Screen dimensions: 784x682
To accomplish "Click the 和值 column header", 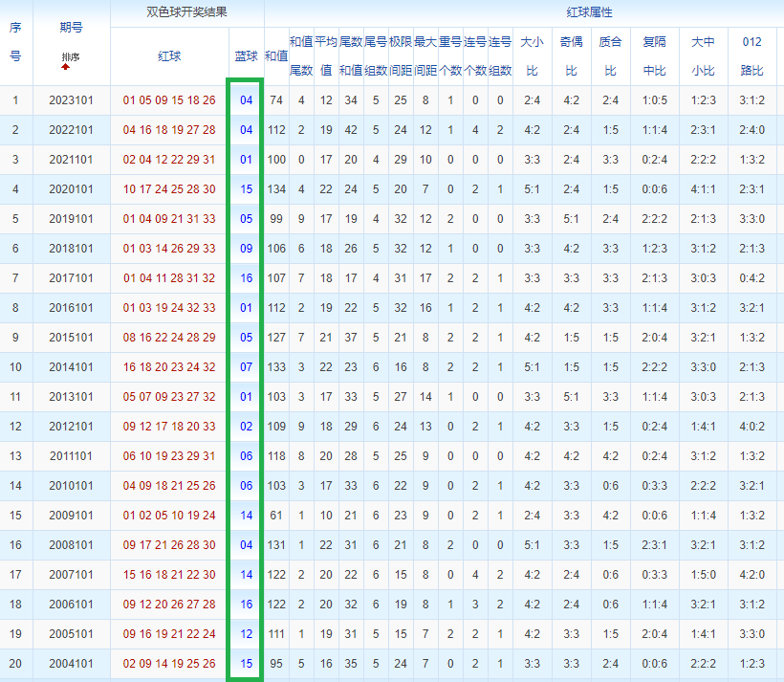I will [x=276, y=56].
